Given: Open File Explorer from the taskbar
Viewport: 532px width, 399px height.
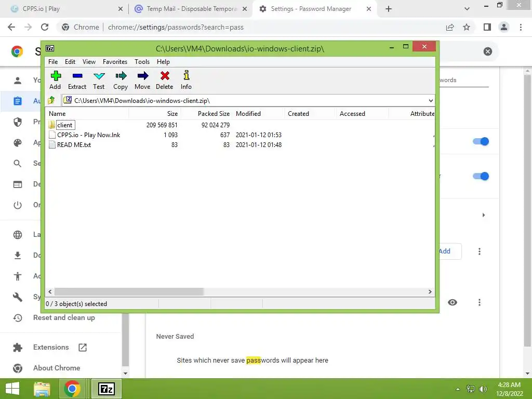Looking at the screenshot, I should 42,389.
